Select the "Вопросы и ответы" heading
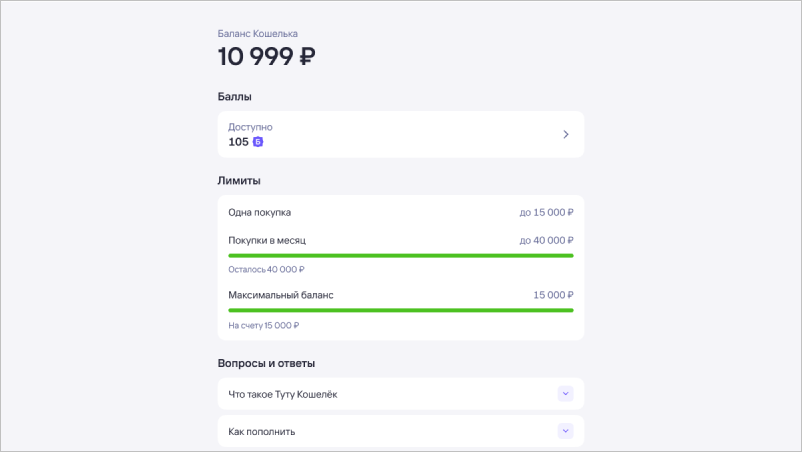The width and height of the screenshot is (802, 452). (273, 363)
